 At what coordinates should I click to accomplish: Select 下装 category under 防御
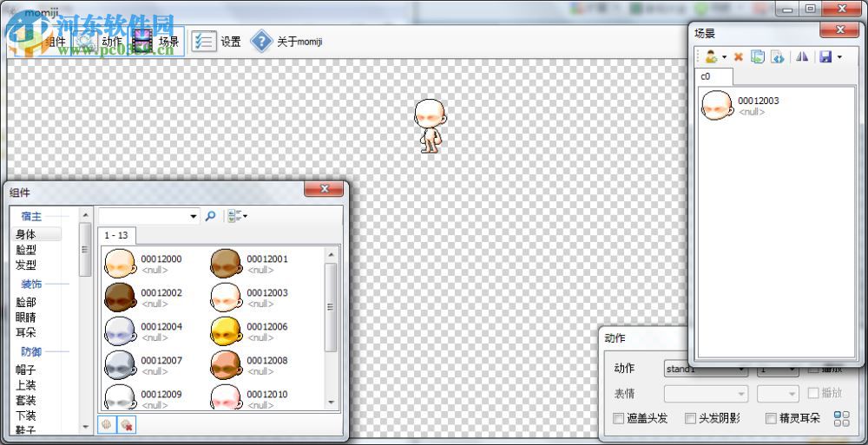[x=26, y=416]
